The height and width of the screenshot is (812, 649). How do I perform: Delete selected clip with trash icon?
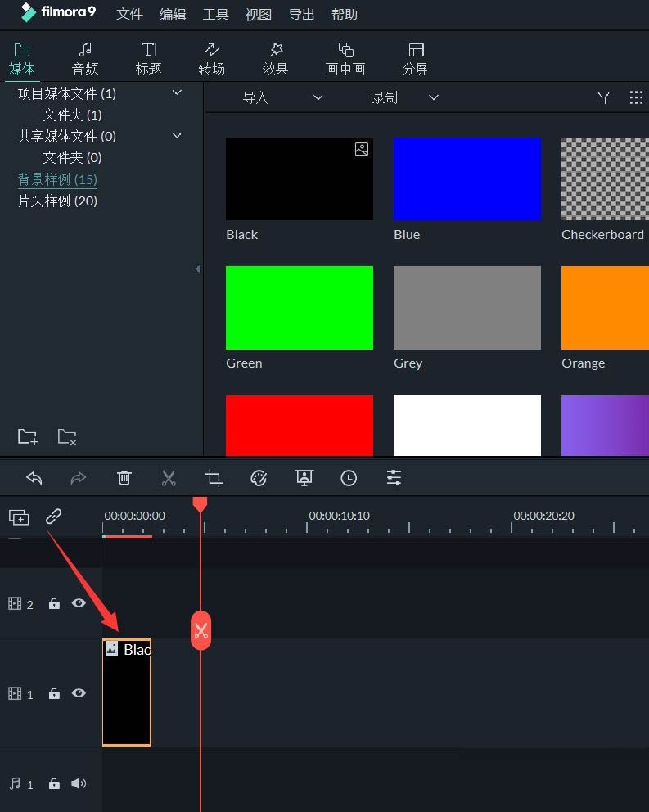[124, 478]
